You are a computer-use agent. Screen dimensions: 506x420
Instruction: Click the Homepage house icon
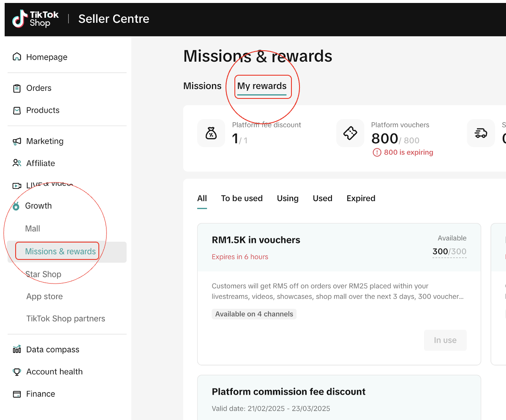(17, 57)
